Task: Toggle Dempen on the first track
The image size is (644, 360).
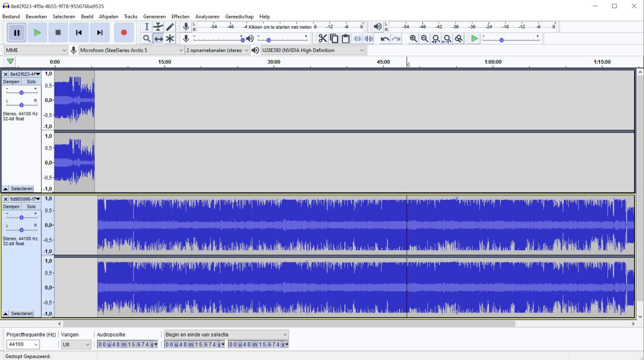Action: [11, 82]
